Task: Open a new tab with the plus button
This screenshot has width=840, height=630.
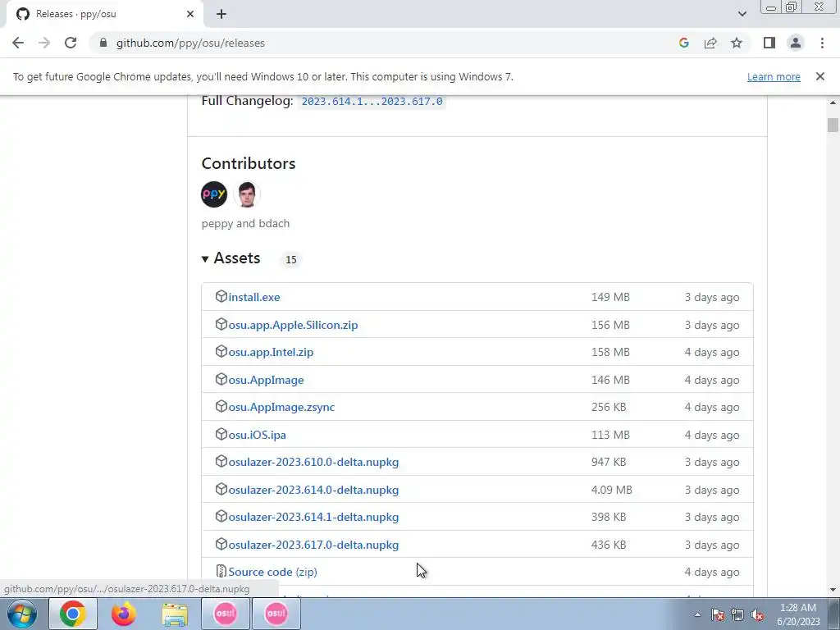Action: click(221, 14)
